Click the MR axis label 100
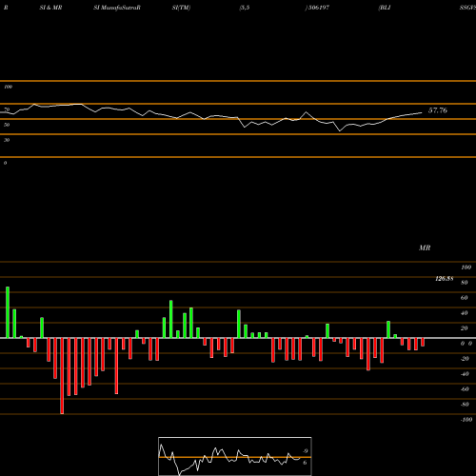Image resolution: width=476 pixels, height=476 pixels. (466, 268)
